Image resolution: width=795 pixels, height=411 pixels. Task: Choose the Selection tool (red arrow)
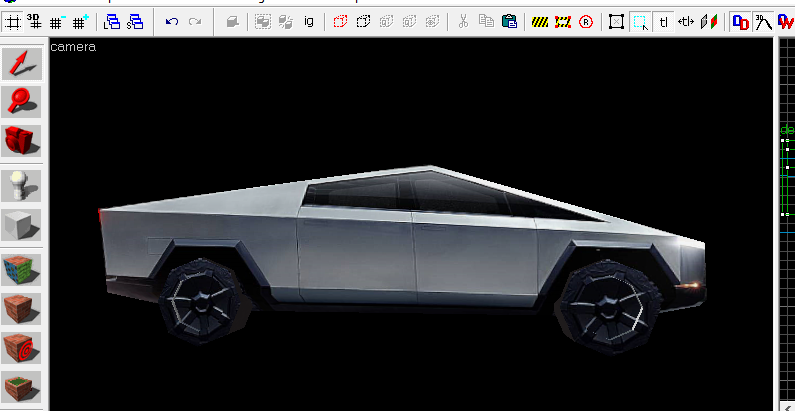[x=22, y=63]
